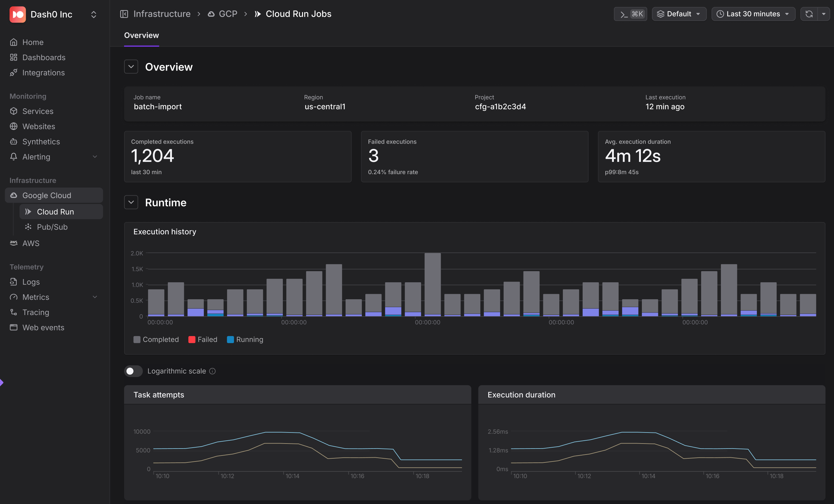Open the Default dataset dropdown
The image size is (834, 504).
(679, 14)
